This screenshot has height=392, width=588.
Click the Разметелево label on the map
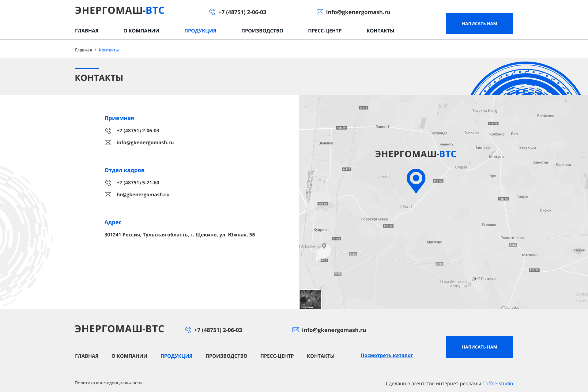tap(512, 238)
